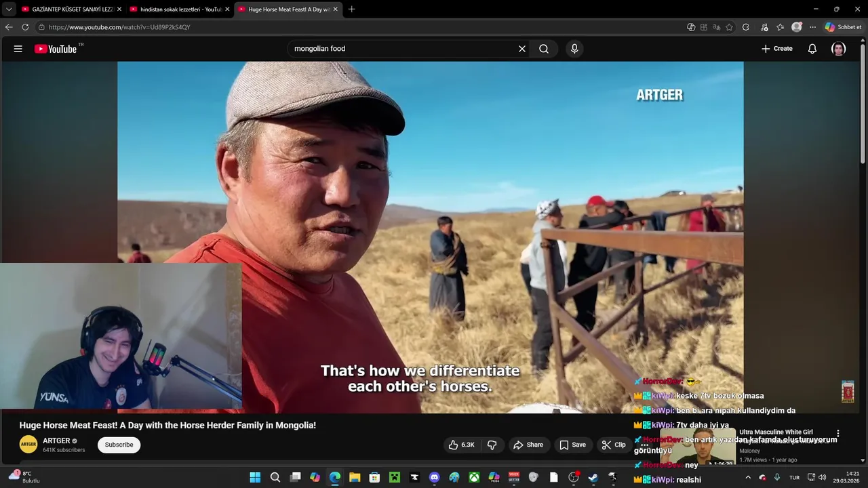Toggle microphone icon in system tray
This screenshot has width=868, height=488.
pyautogui.click(x=777, y=477)
